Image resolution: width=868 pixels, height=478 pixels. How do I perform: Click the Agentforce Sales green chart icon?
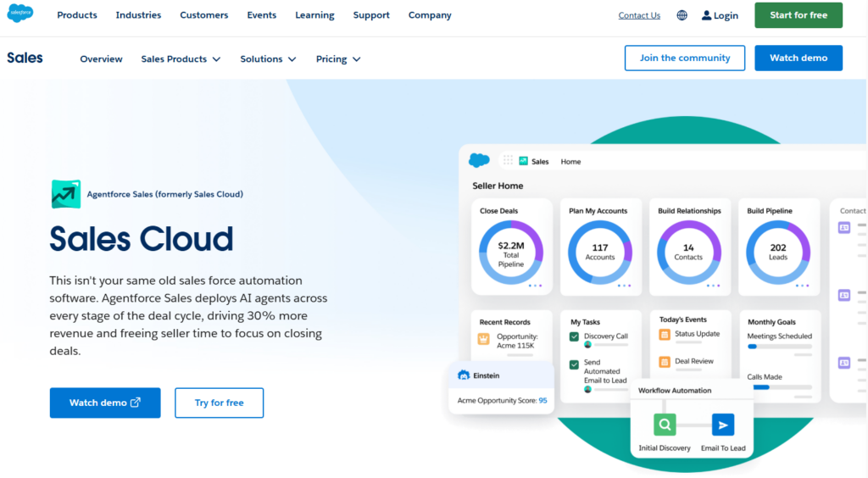point(66,194)
